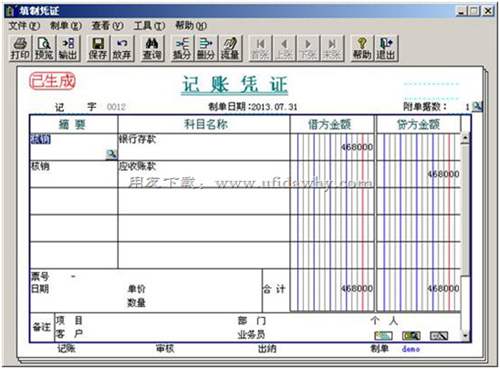Open the 制单 menu

tap(66, 26)
